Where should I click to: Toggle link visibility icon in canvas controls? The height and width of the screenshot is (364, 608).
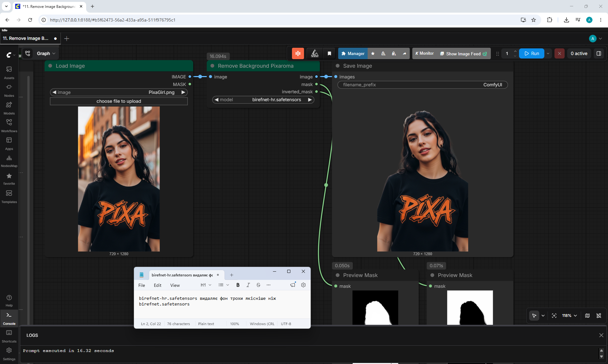[599, 316]
